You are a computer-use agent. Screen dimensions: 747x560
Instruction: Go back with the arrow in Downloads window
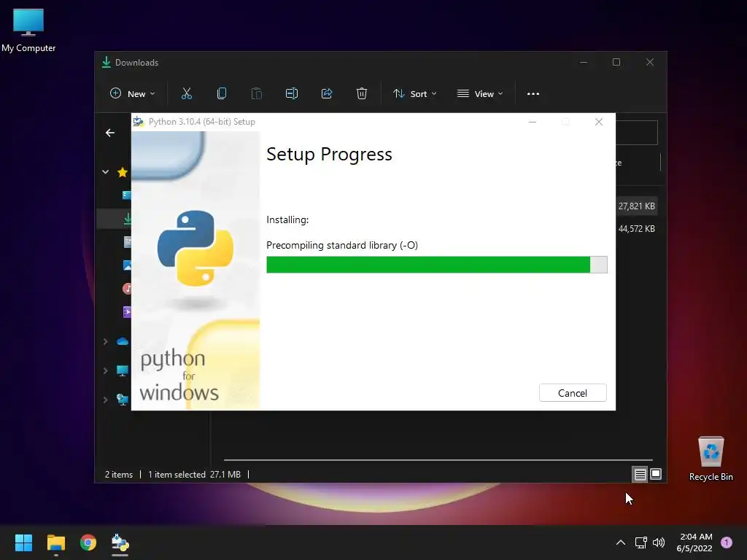tap(110, 133)
